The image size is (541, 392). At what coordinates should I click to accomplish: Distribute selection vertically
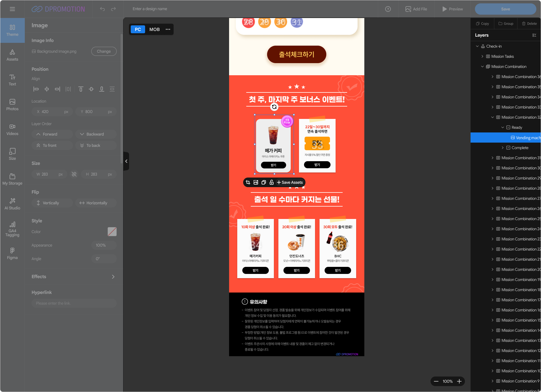click(x=112, y=89)
